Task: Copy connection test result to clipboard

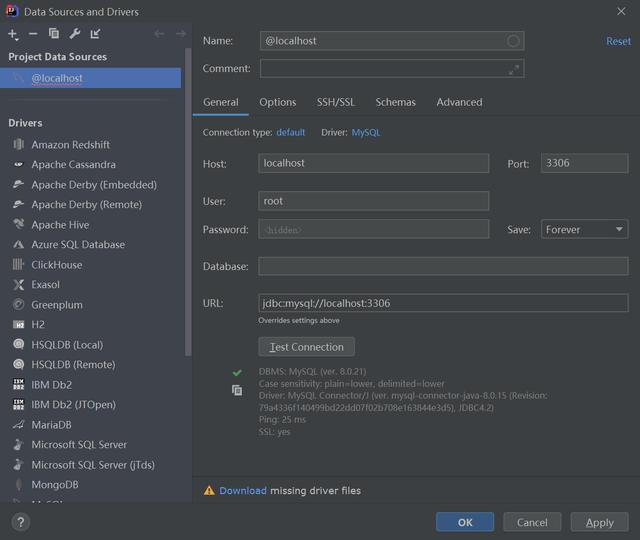Action: [237, 390]
